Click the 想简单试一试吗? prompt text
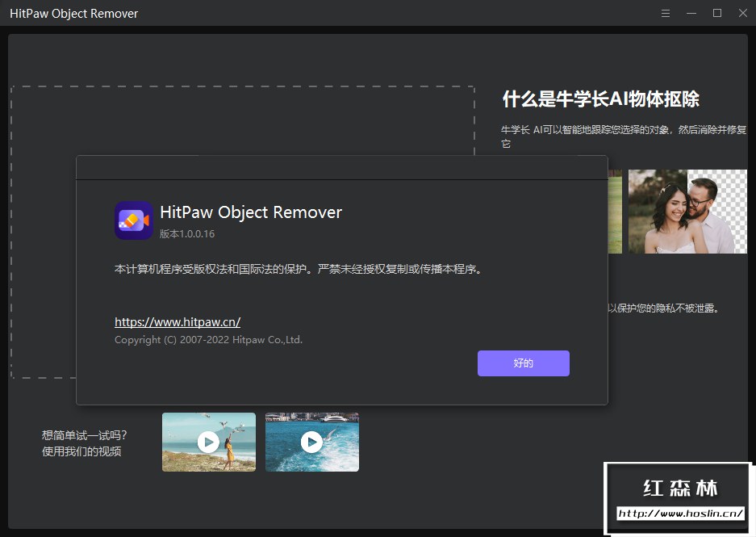This screenshot has height=537, width=756. coord(85,435)
